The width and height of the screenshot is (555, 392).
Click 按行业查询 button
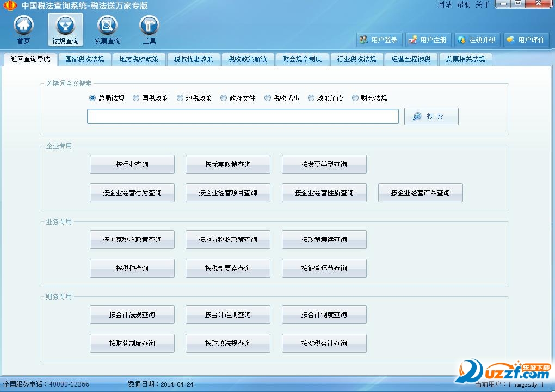[132, 165]
